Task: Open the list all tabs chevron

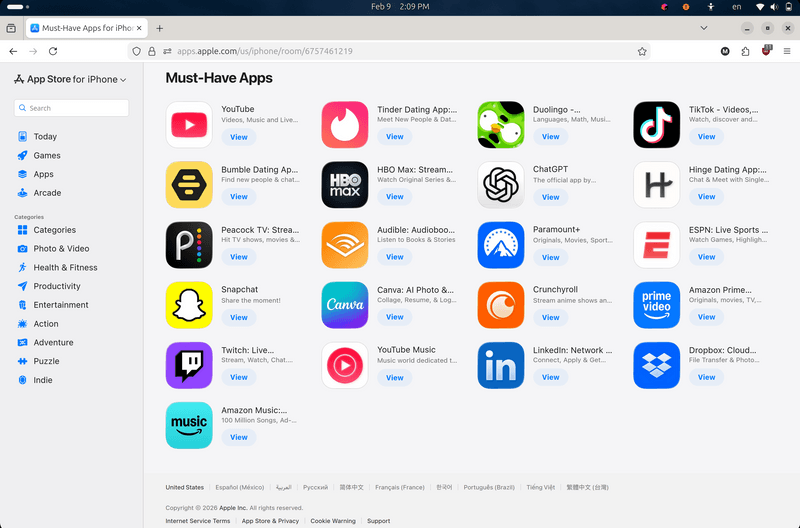Action: pos(704,28)
